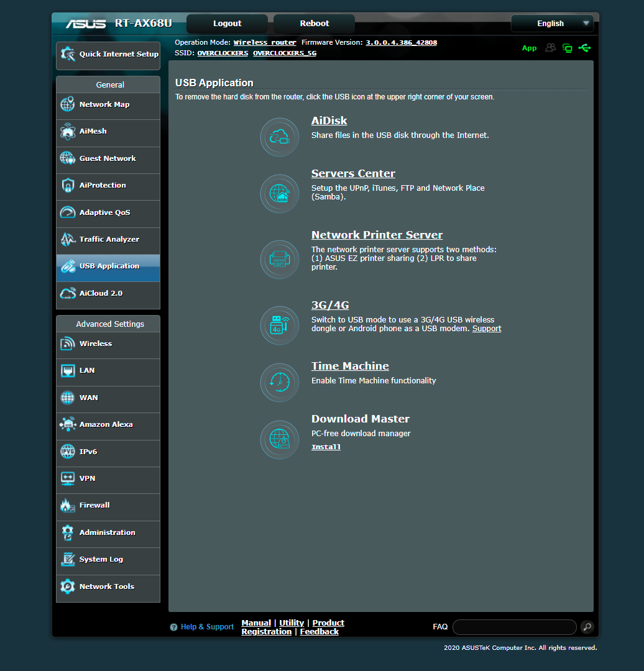Click the OVERCLOCKERS_5G SSID link
The height and width of the screenshot is (671, 644).
pyautogui.click(x=285, y=53)
